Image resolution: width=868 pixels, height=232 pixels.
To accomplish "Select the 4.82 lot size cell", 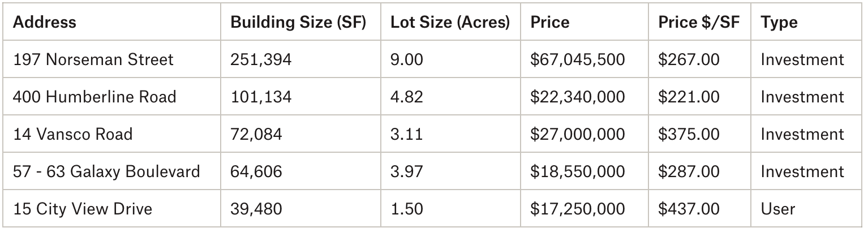I will 406,97.
